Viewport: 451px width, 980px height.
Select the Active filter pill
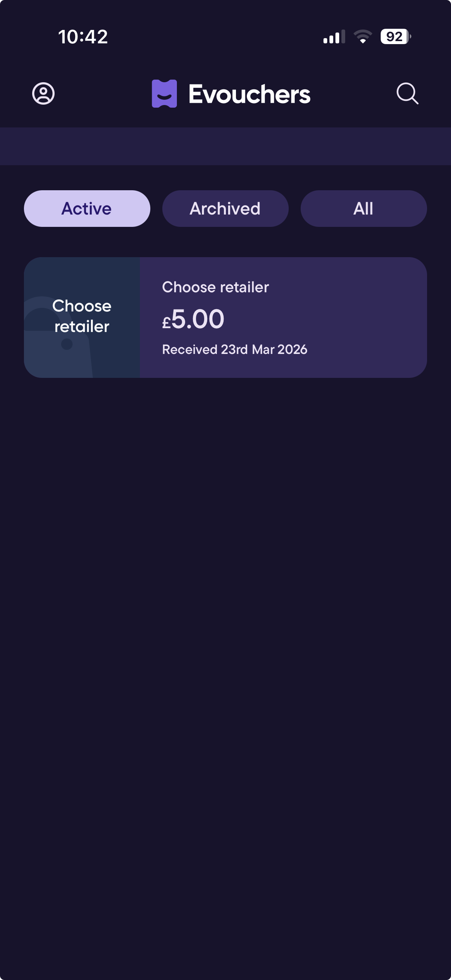(87, 209)
